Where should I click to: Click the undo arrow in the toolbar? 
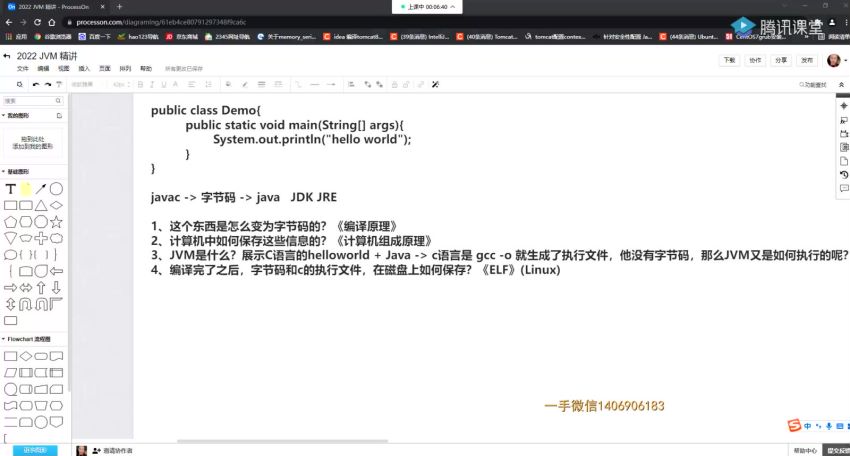pyautogui.click(x=34, y=85)
